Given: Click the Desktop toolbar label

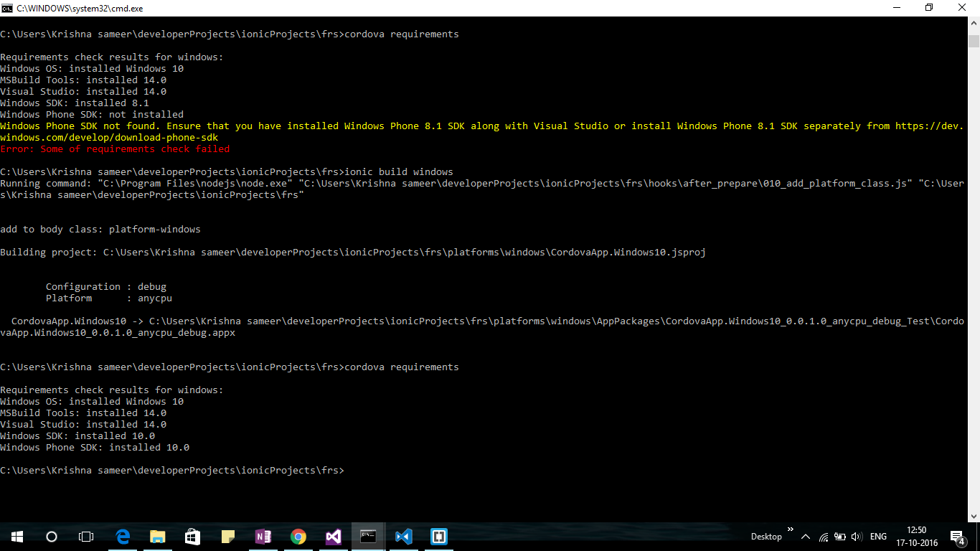Looking at the screenshot, I should click(x=766, y=537).
